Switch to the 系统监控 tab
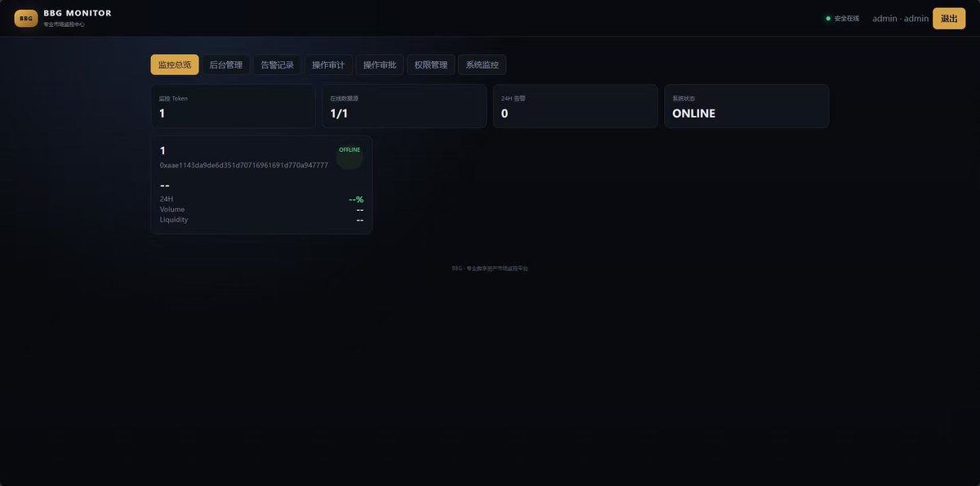Image resolution: width=980 pixels, height=486 pixels. click(483, 65)
